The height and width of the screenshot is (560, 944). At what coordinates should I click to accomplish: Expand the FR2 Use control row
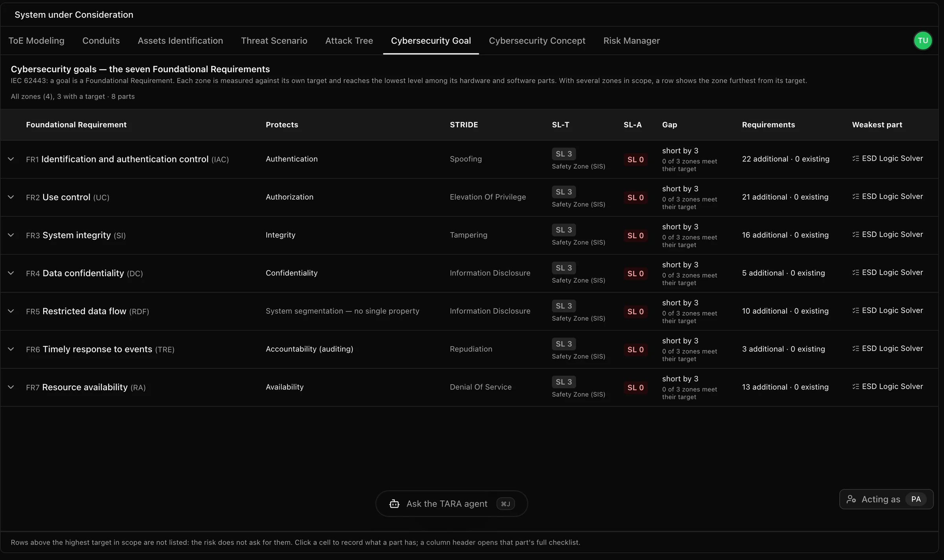click(x=11, y=197)
